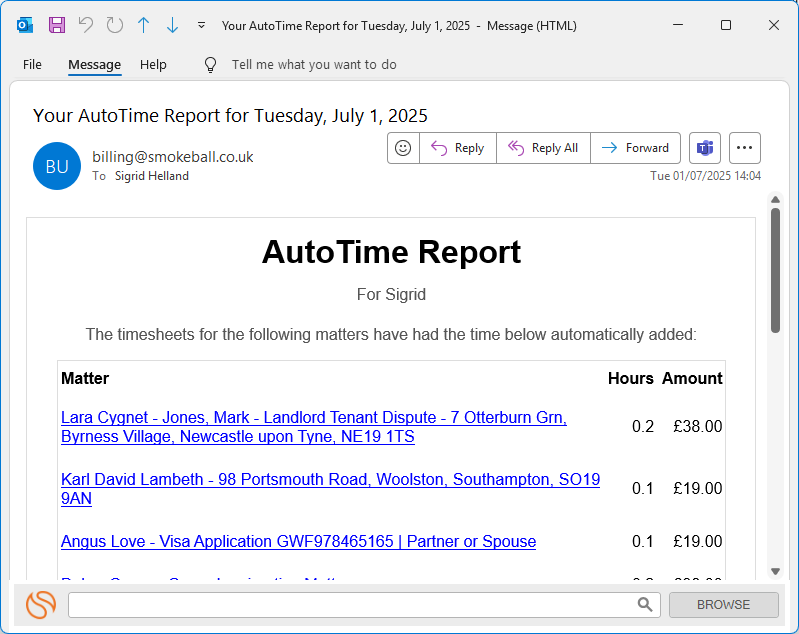Save the message using the floppy icon
799x634 pixels.
(x=57, y=25)
